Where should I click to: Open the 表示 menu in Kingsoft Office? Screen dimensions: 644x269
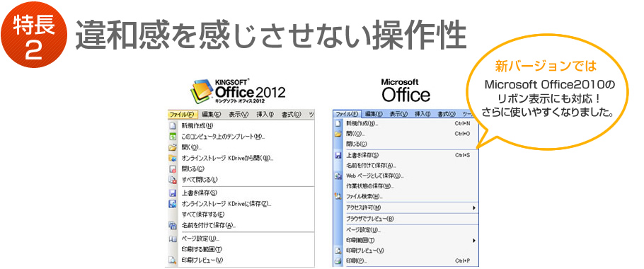coord(239,114)
